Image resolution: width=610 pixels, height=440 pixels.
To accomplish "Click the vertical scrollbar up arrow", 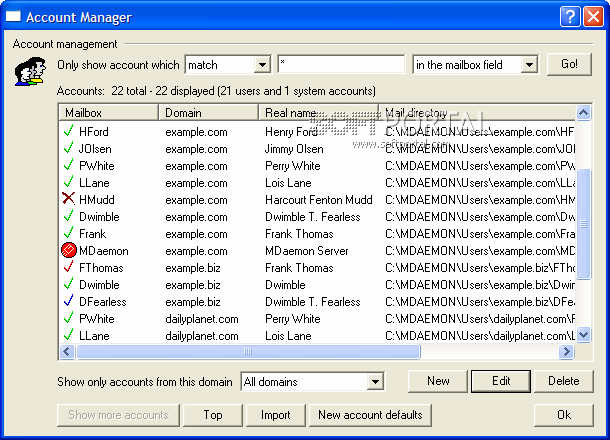I will [583, 113].
